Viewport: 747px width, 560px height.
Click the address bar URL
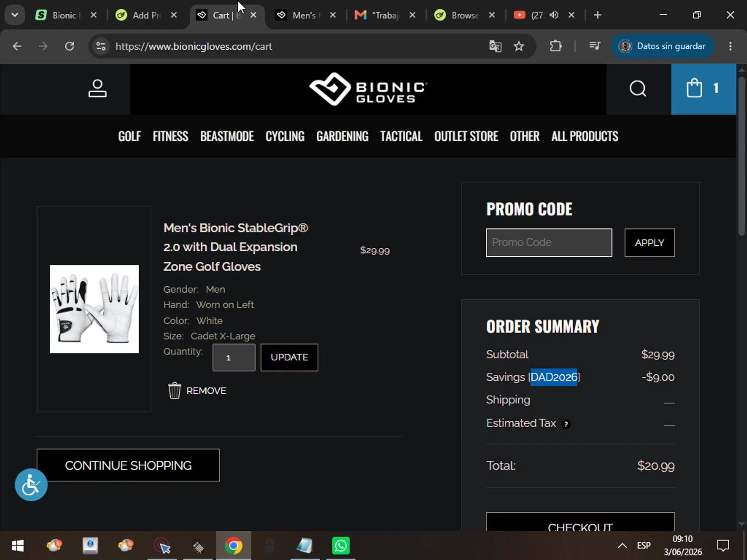coord(194,46)
